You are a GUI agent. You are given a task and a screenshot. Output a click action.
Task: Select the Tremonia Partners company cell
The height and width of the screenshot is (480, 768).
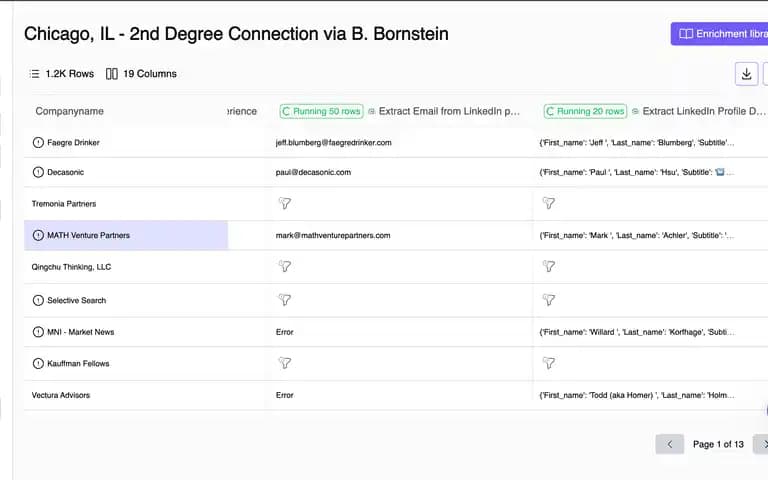126,204
